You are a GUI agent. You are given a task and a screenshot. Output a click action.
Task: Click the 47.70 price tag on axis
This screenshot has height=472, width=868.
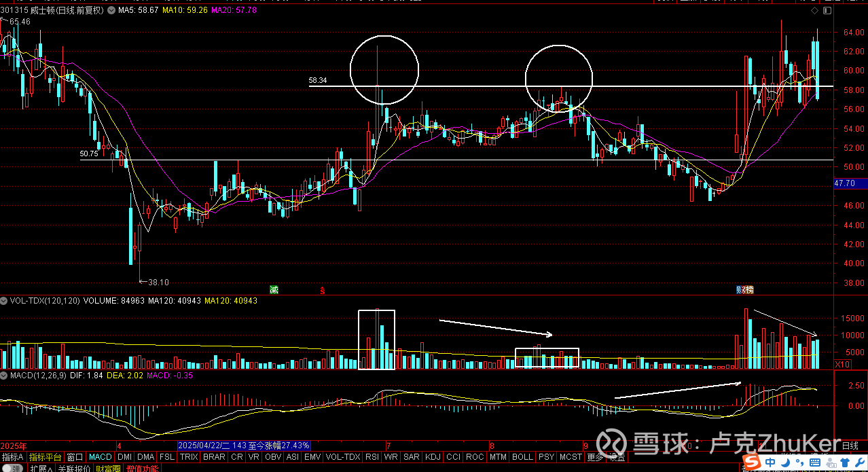pos(849,183)
